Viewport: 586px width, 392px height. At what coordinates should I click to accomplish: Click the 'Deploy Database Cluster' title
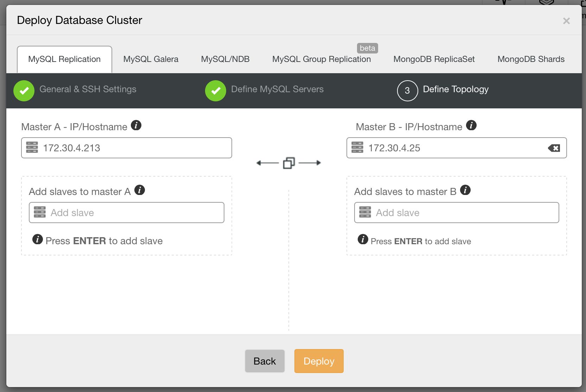(x=79, y=20)
